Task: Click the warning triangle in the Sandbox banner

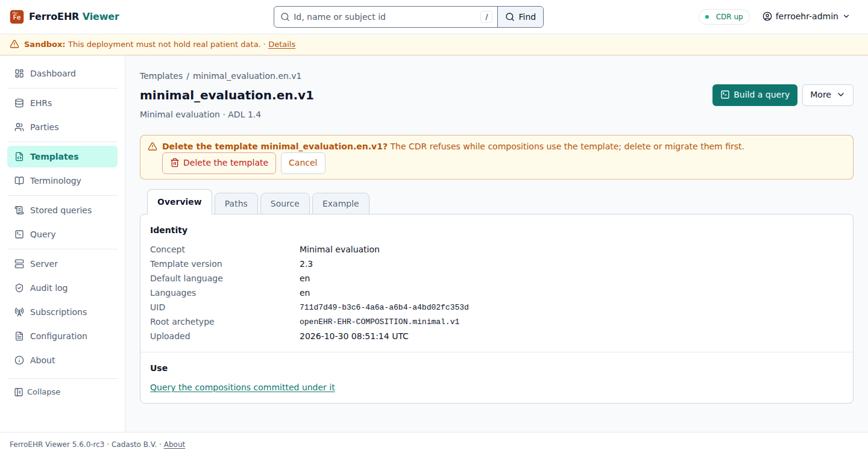Action: [14, 45]
